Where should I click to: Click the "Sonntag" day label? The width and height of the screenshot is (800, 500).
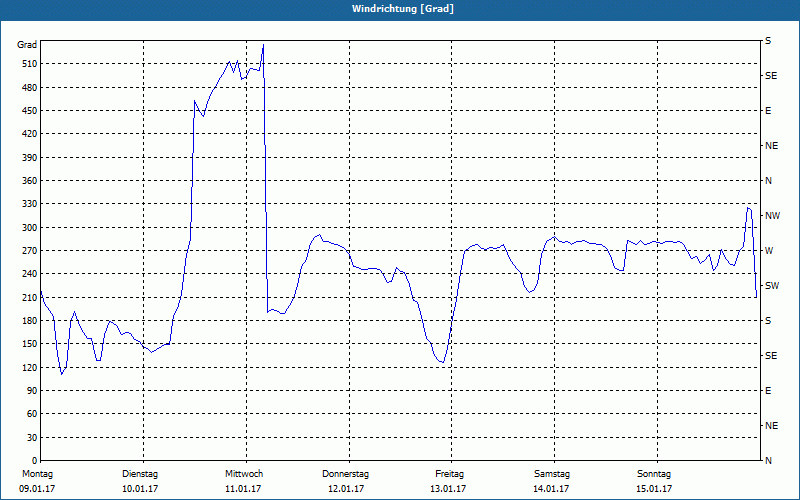(654, 474)
